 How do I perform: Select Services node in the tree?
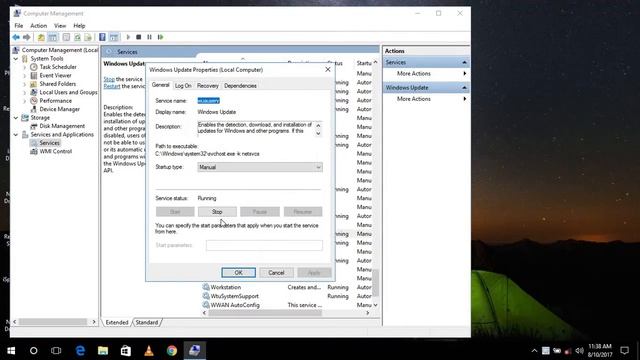(x=49, y=143)
